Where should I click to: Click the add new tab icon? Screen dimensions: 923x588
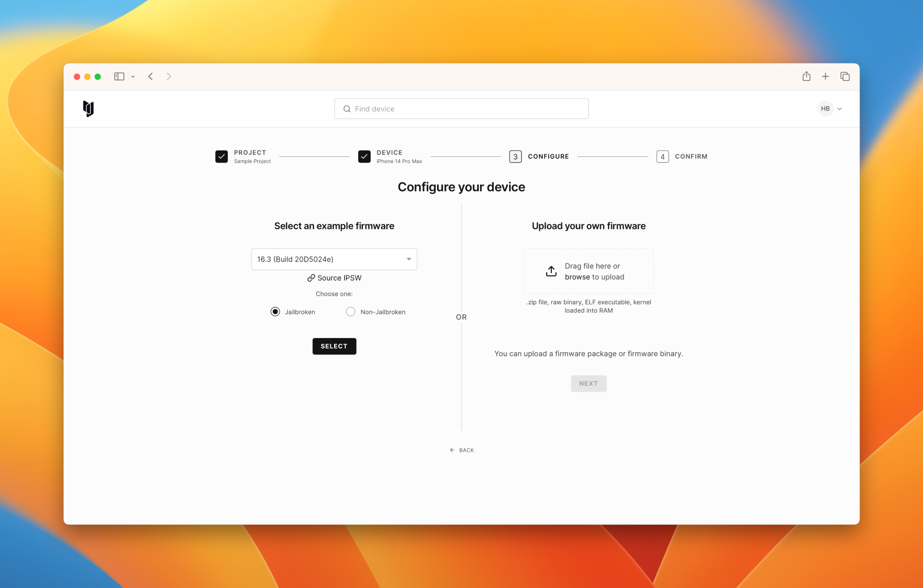coord(825,76)
